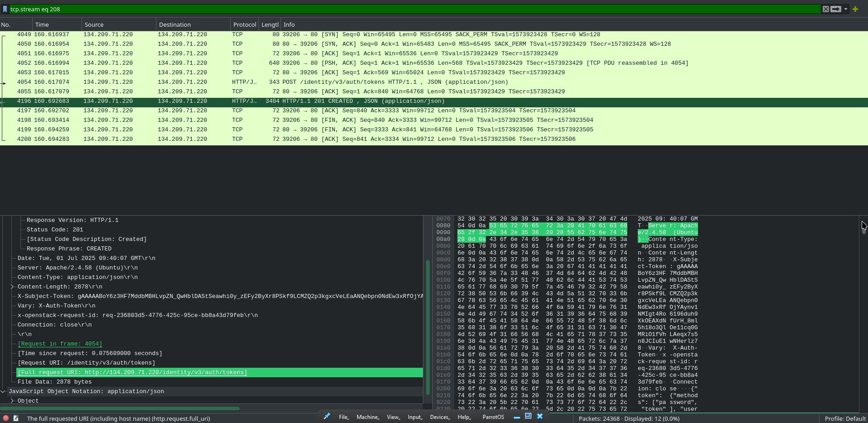Screen dimensions: 868x423
Task: Follow the Request in frame 4054 link
Action: (59, 344)
